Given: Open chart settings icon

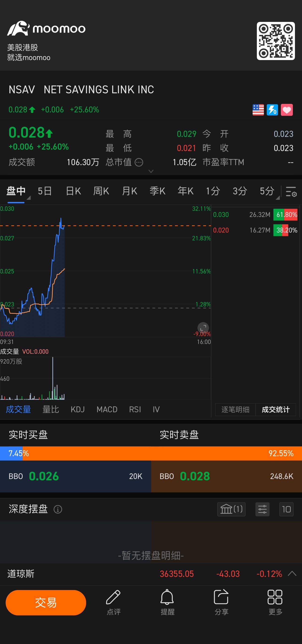Looking at the screenshot, I should tap(291, 192).
